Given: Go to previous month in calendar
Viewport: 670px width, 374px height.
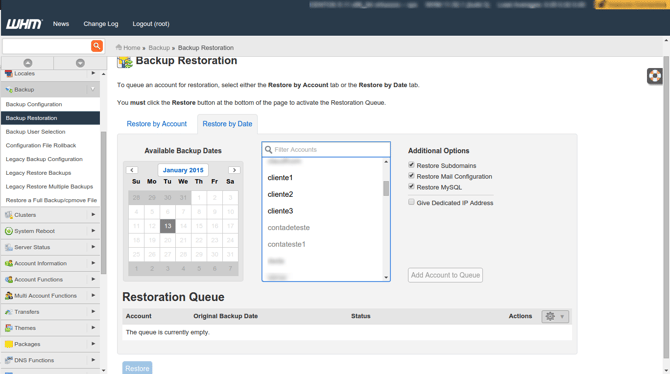Looking at the screenshot, I should pos(132,170).
